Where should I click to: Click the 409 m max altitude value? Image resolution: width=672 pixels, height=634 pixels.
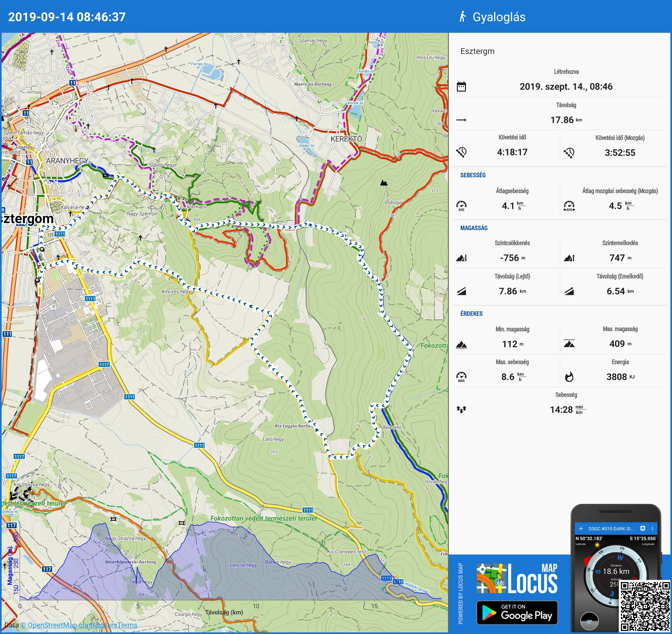[x=620, y=344]
